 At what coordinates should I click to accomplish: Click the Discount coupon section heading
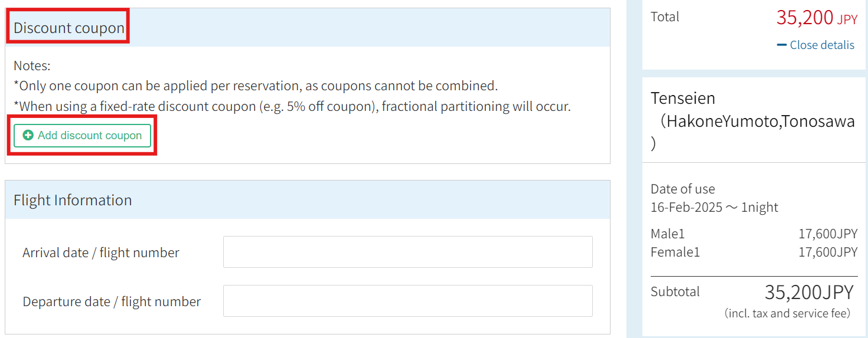pyautogui.click(x=69, y=28)
